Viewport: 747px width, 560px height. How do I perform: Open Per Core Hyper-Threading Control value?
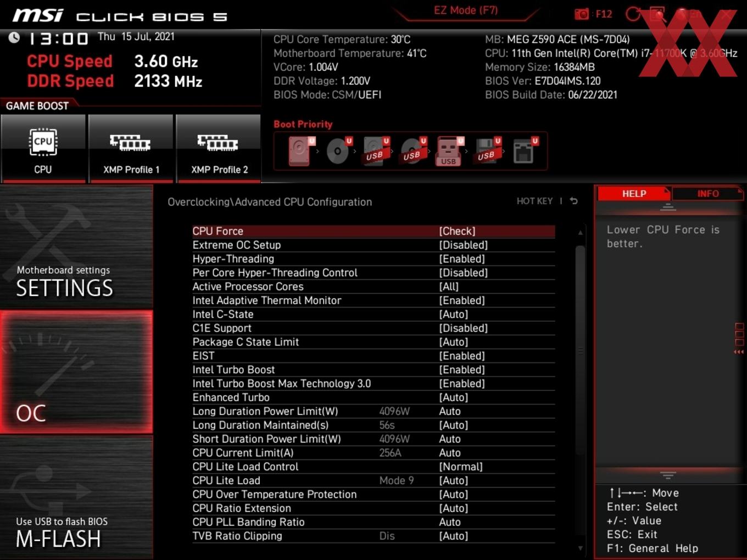coord(464,272)
